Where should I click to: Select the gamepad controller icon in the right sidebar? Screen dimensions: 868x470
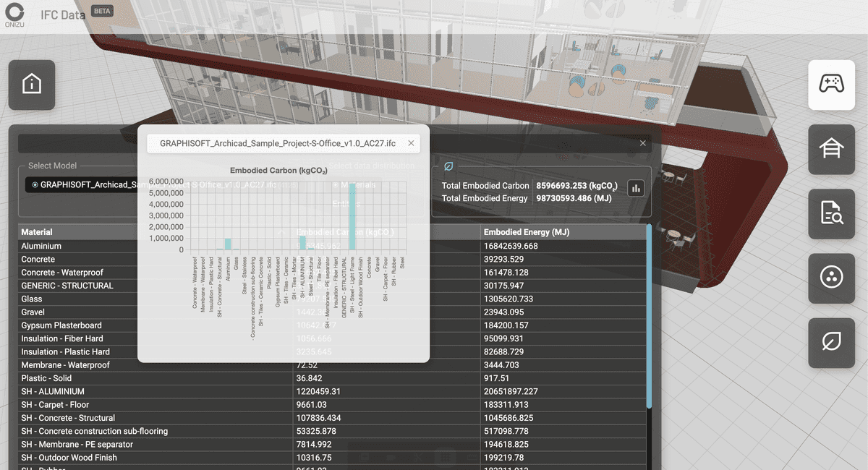(x=830, y=85)
